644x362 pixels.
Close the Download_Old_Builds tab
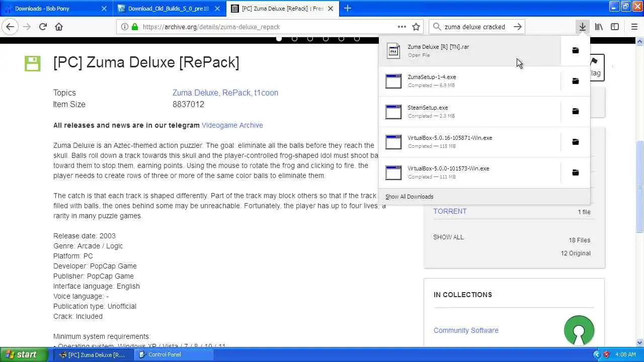218,9
